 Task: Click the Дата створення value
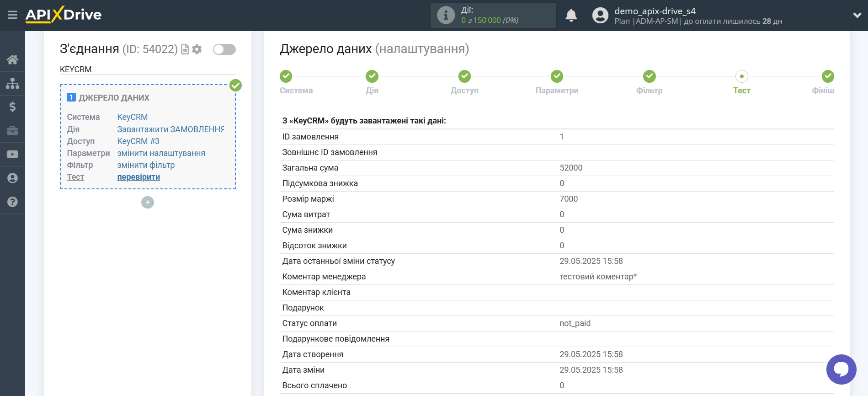[591, 354]
